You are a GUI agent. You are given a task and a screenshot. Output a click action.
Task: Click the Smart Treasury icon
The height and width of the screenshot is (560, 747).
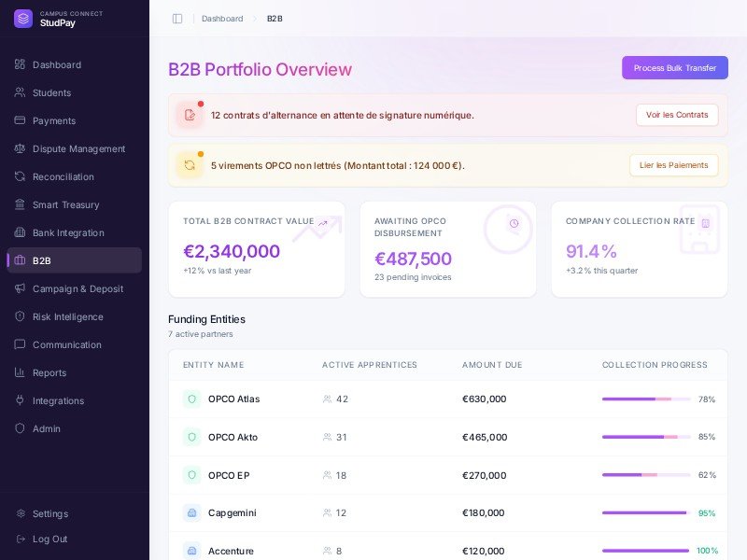20,204
